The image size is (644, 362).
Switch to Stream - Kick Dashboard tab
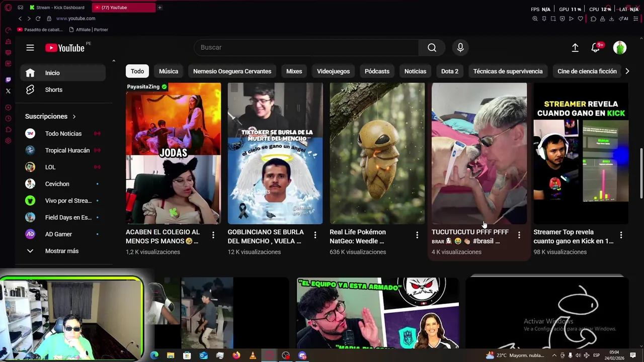click(57, 8)
